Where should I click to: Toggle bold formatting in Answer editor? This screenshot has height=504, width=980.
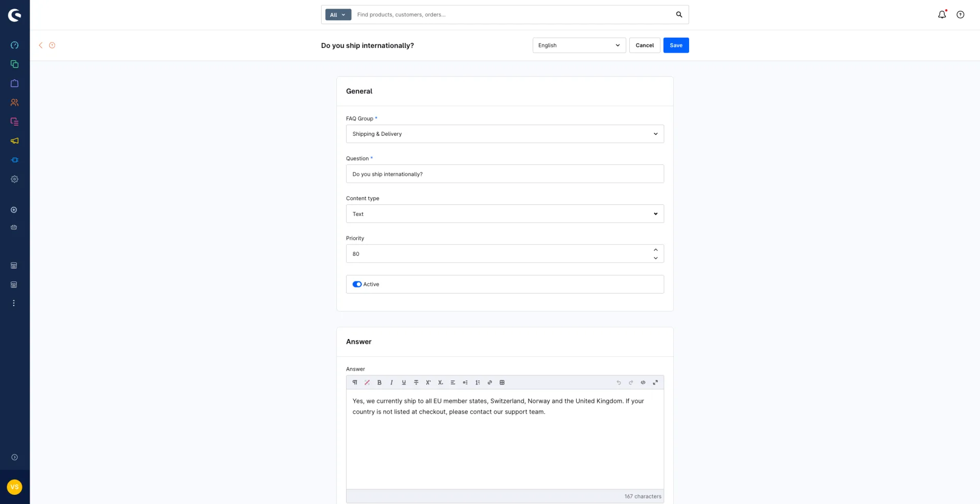point(379,382)
